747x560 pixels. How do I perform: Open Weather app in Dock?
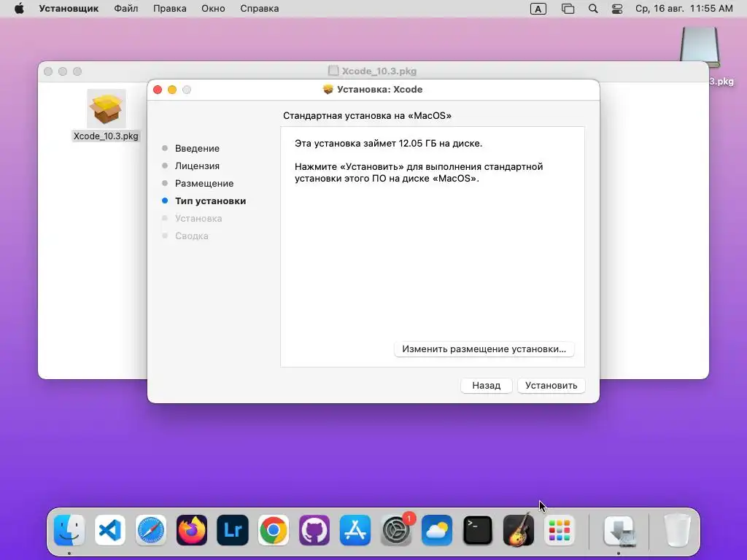(437, 530)
